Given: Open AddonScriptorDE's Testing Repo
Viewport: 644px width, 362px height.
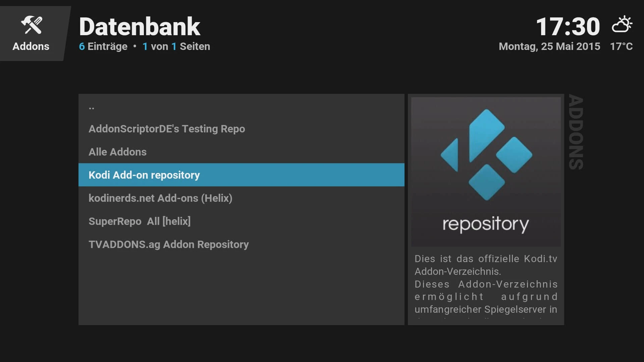Looking at the screenshot, I should [x=241, y=129].
